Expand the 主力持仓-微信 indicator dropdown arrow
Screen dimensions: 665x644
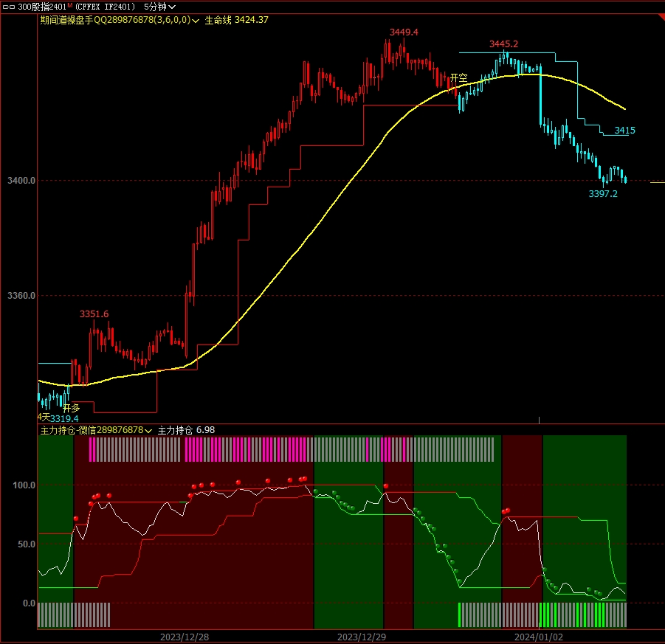(149, 430)
